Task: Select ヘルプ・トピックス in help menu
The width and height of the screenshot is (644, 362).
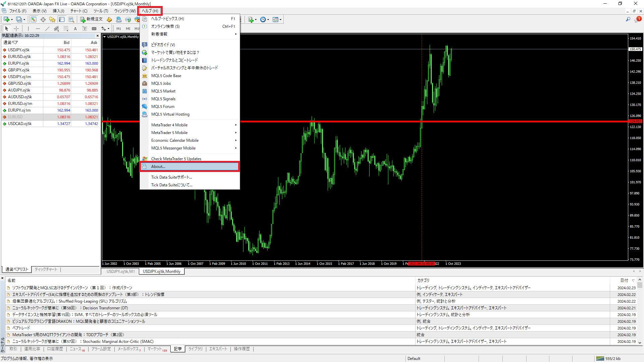Action: (x=190, y=19)
